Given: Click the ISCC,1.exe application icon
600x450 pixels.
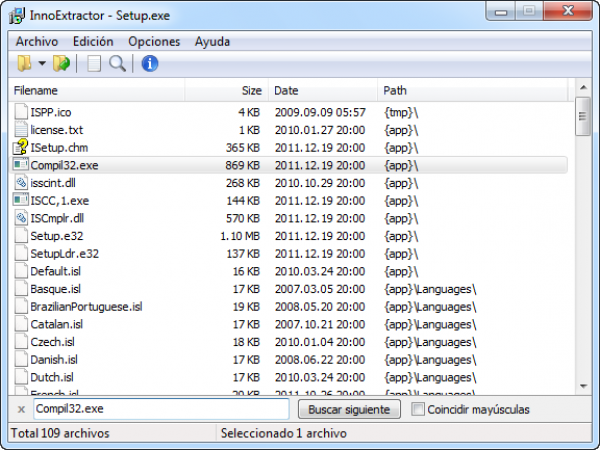Looking at the screenshot, I should 21,200.
